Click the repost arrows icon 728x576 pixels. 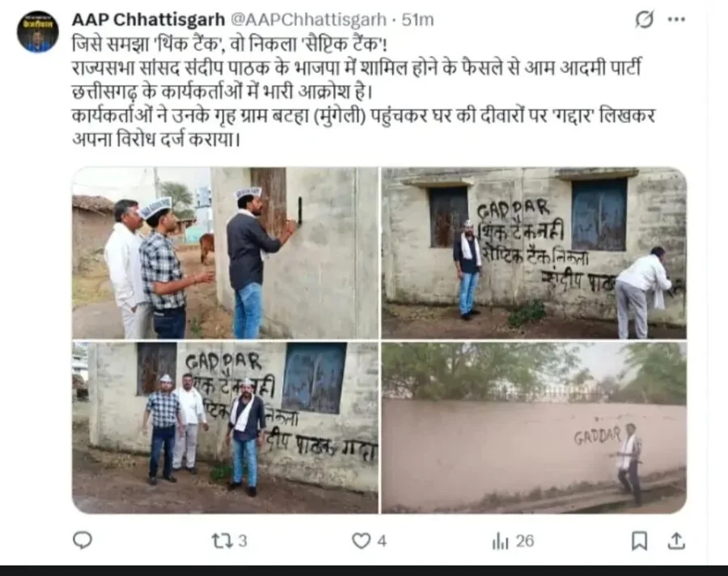221,540
